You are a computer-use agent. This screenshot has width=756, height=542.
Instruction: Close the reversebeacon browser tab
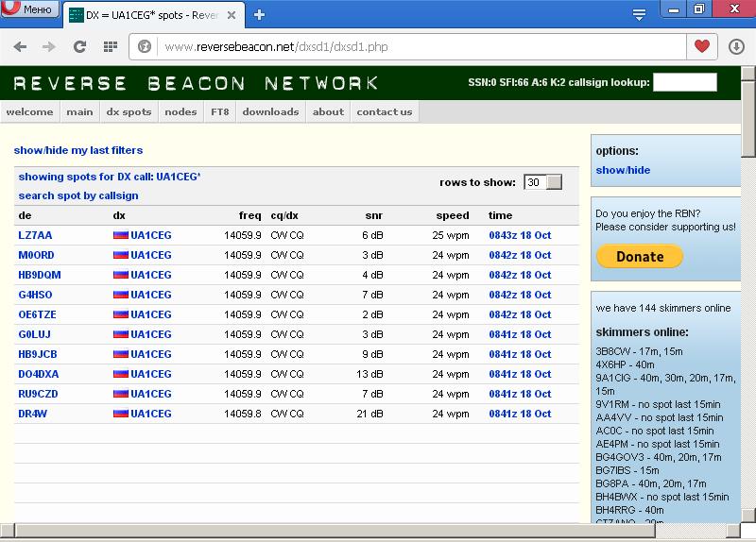(x=232, y=15)
